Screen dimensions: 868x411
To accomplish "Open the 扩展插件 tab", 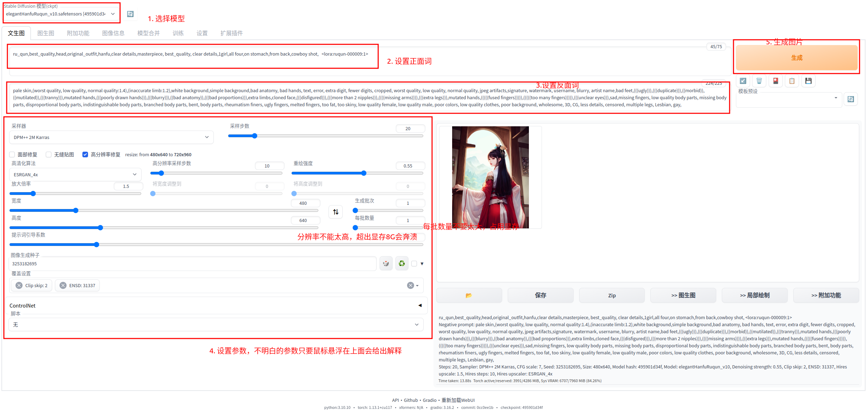I will 231,33.
